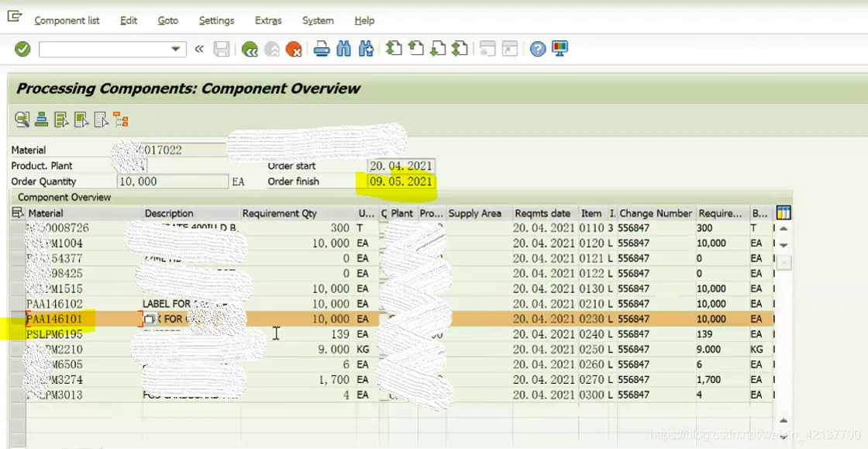Select row selector for item 0250 row
This screenshot has width=868, height=449.
click(18, 349)
